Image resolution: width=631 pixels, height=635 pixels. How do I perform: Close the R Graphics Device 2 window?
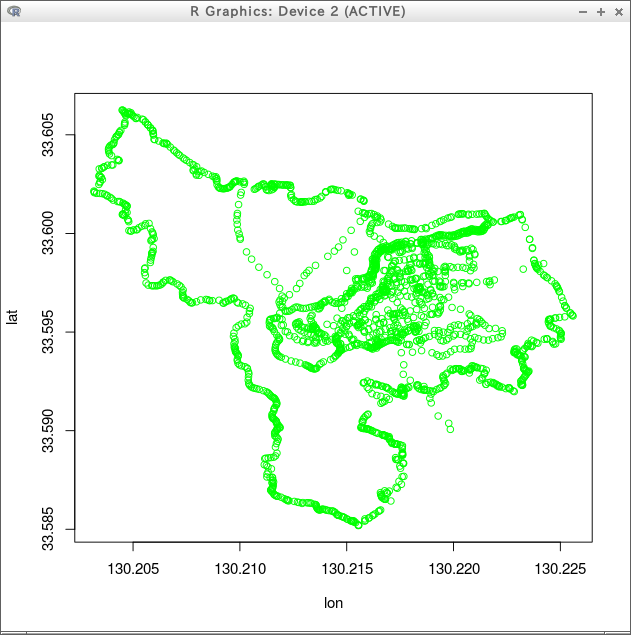tap(618, 12)
